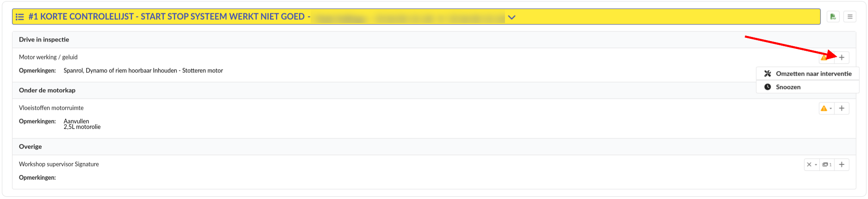Select Omzetten naar interventie from the menu

click(x=813, y=74)
